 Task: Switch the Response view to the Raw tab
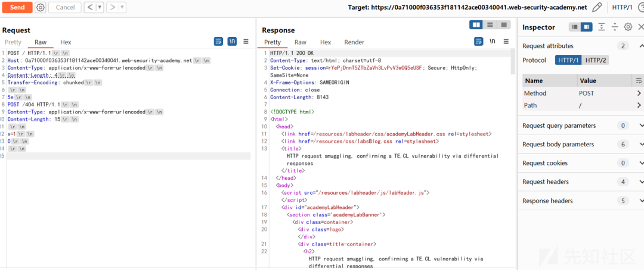(x=301, y=42)
